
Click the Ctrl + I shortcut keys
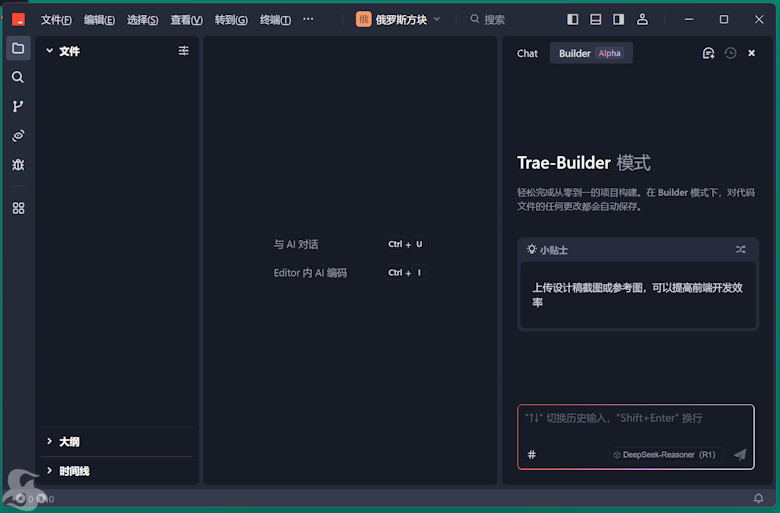(405, 273)
